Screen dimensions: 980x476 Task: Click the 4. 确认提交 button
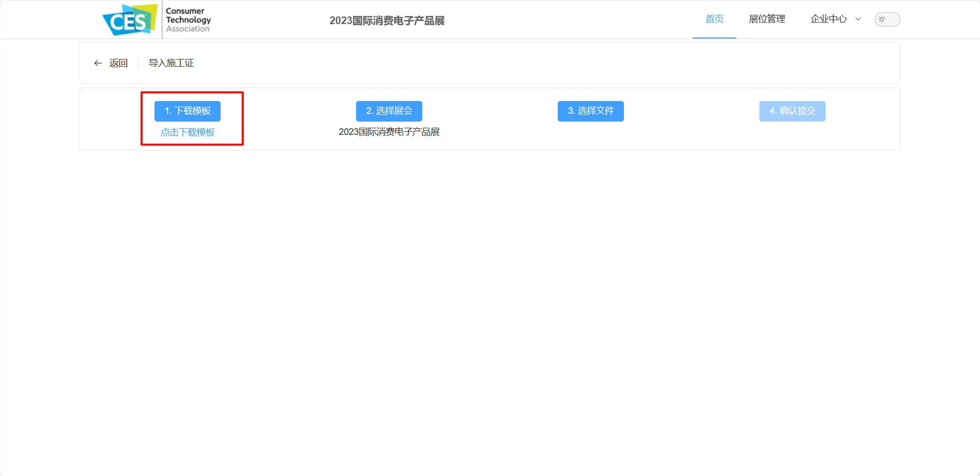tap(792, 111)
